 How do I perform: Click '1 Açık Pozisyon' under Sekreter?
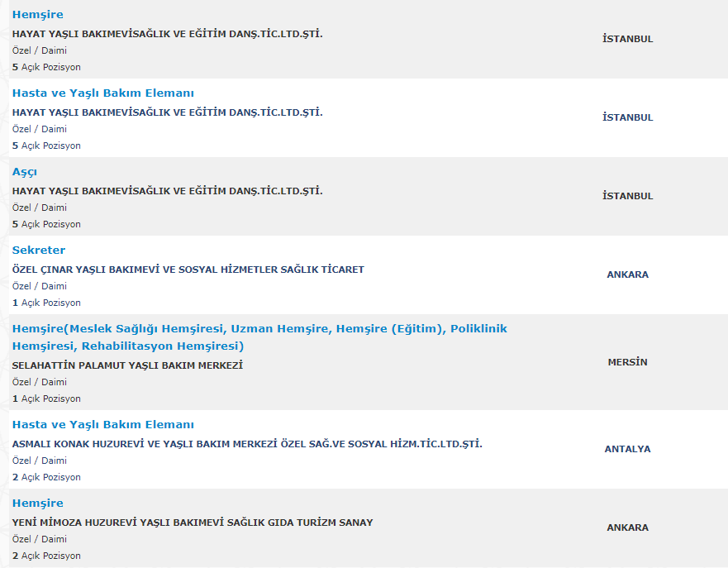(46, 303)
